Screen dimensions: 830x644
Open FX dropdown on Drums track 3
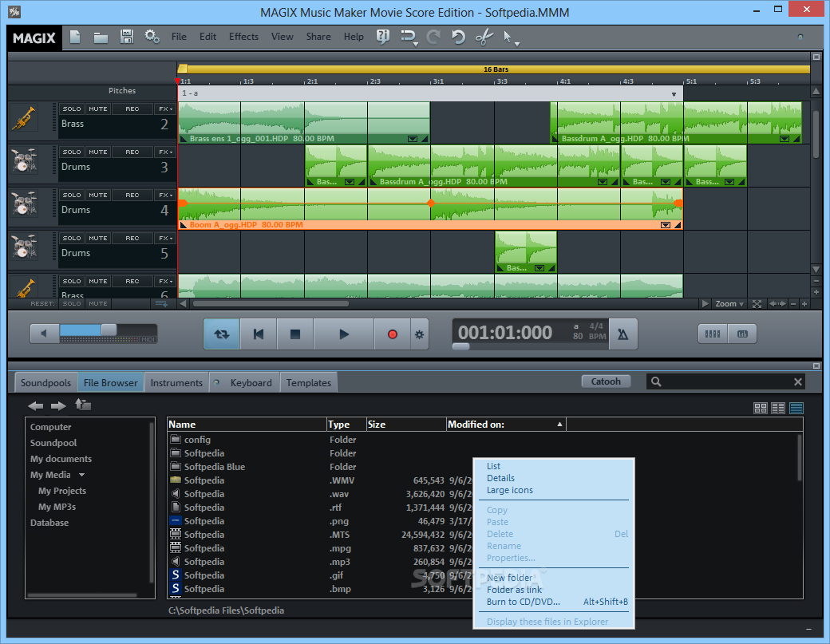(166, 152)
